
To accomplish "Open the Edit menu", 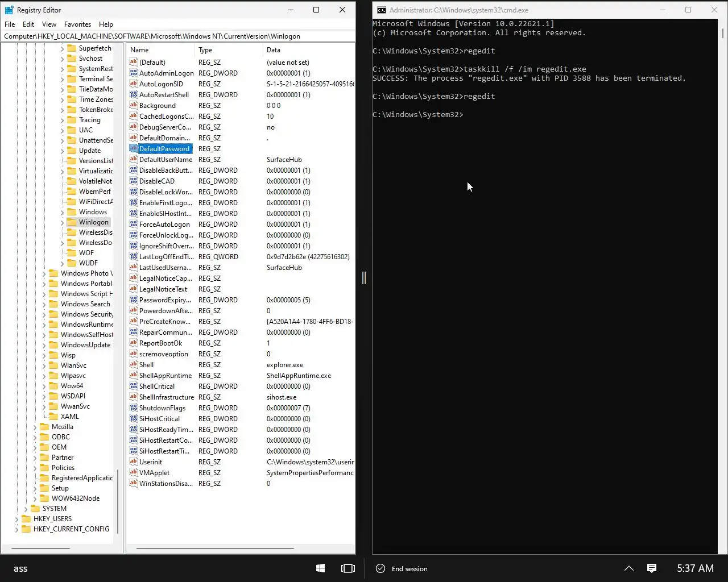I will pyautogui.click(x=28, y=24).
